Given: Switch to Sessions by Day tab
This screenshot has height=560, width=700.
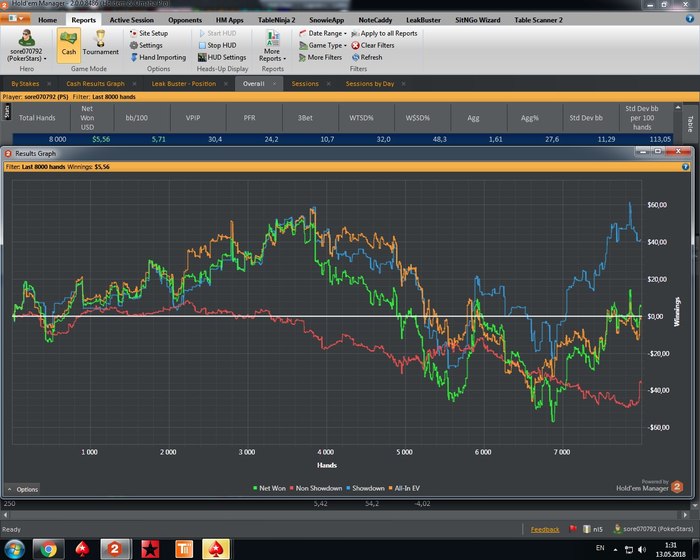Looking at the screenshot, I should (x=370, y=84).
